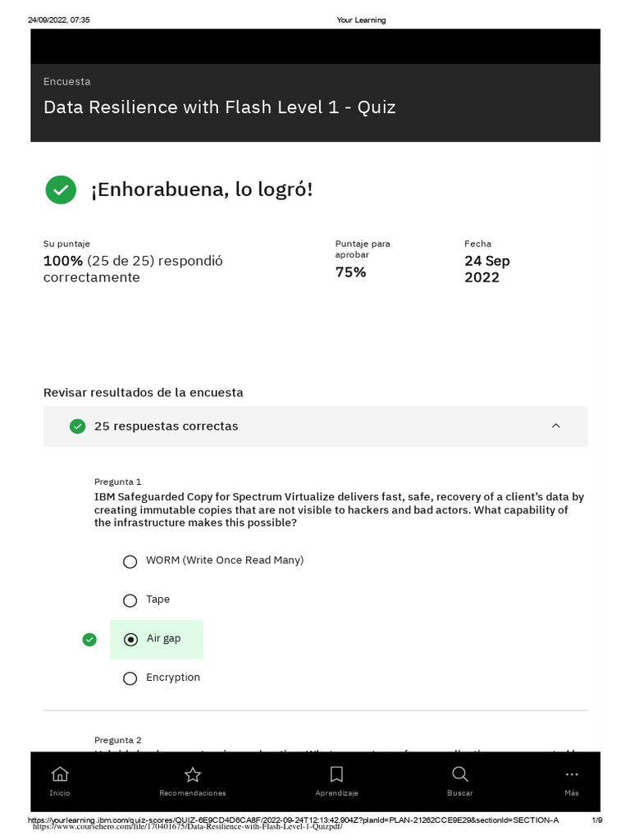Click the quiz title Data Resilience with Flash
630x840 pixels.
pos(219,107)
